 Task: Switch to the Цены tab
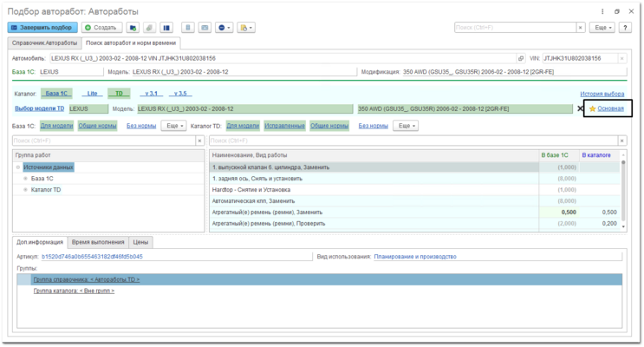(140, 242)
